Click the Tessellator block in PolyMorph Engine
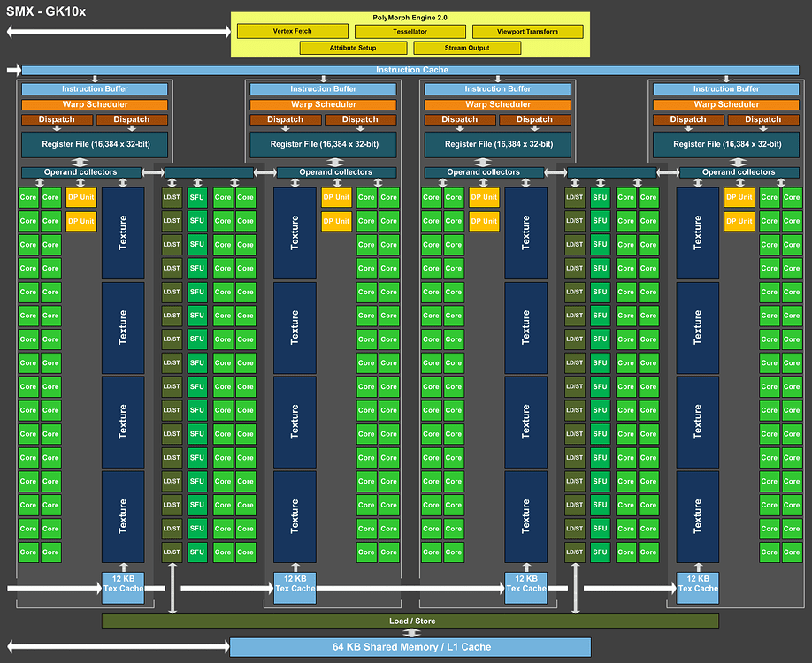 point(410,30)
